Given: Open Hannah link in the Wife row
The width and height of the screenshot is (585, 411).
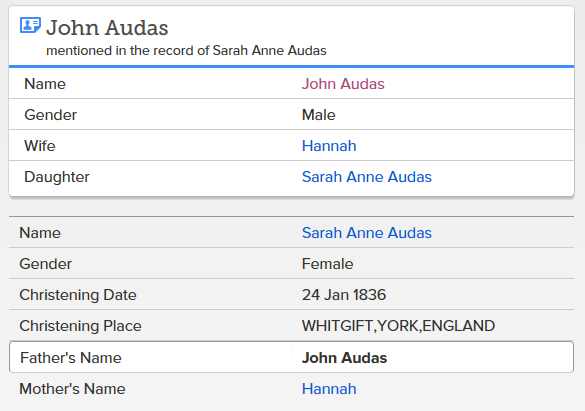Looking at the screenshot, I should (329, 145).
